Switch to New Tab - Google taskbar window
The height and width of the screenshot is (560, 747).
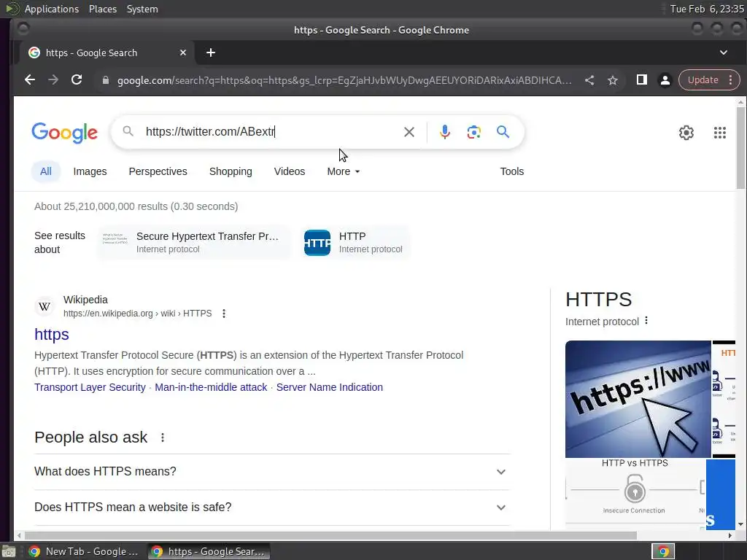83,551
